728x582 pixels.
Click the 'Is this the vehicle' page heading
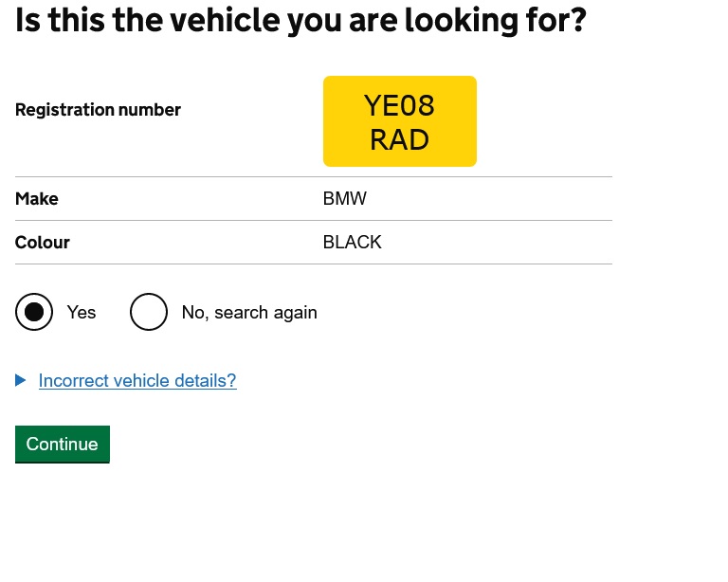(x=300, y=20)
